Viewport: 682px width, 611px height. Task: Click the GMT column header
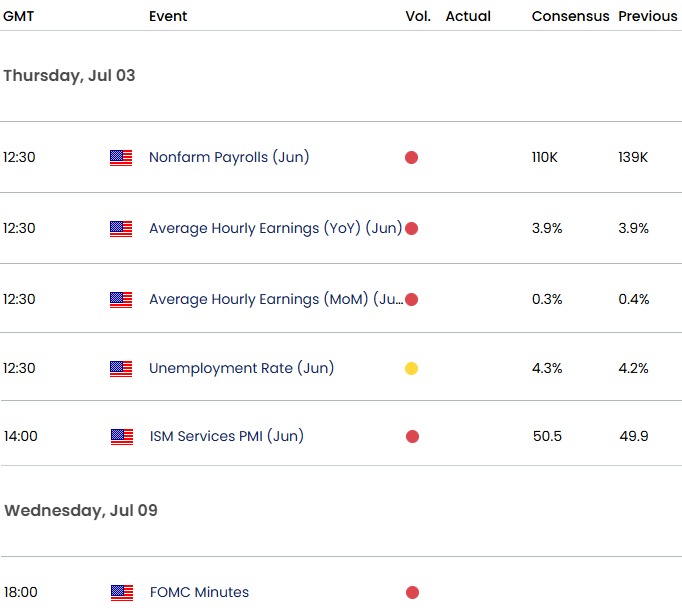[20, 16]
